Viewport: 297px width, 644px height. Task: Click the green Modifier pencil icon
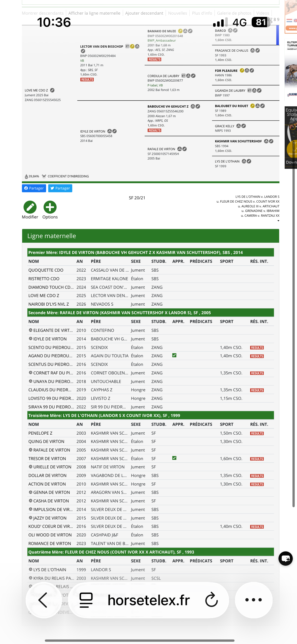30,207
